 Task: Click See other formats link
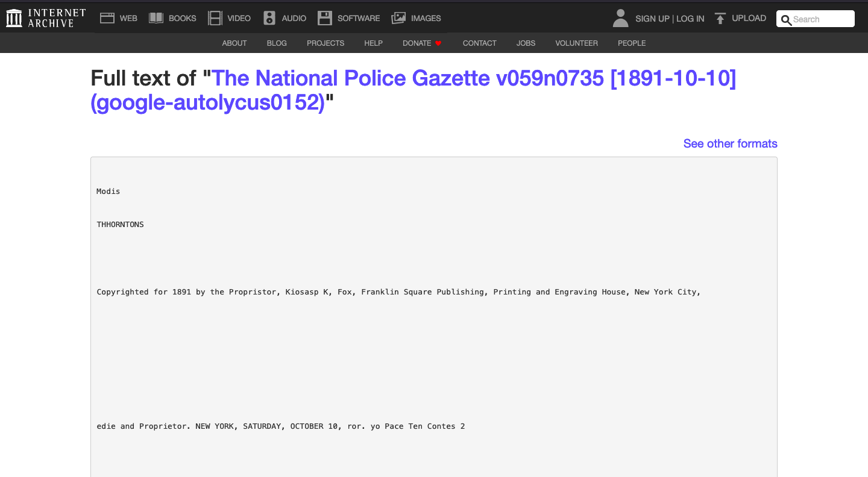[x=731, y=143]
